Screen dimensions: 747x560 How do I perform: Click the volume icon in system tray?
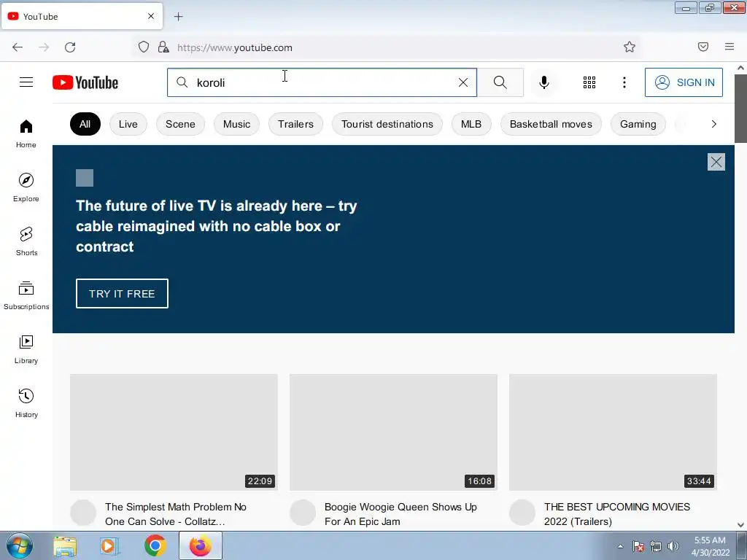click(673, 546)
